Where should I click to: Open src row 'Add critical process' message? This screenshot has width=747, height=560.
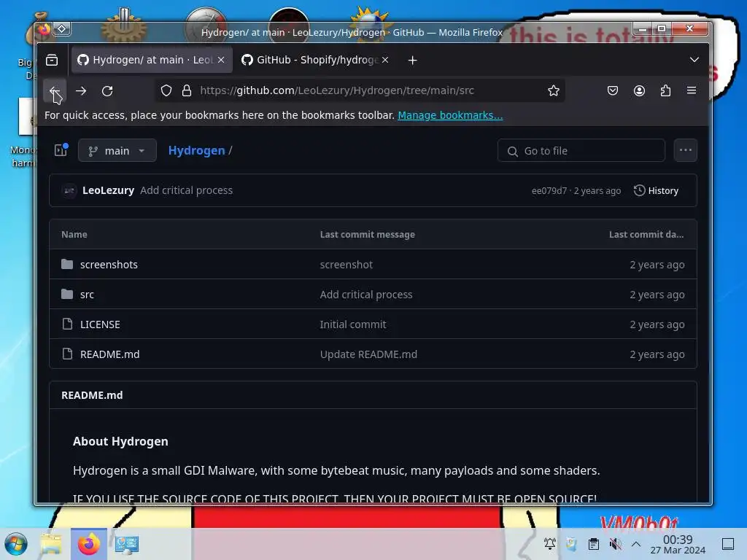pos(366,295)
